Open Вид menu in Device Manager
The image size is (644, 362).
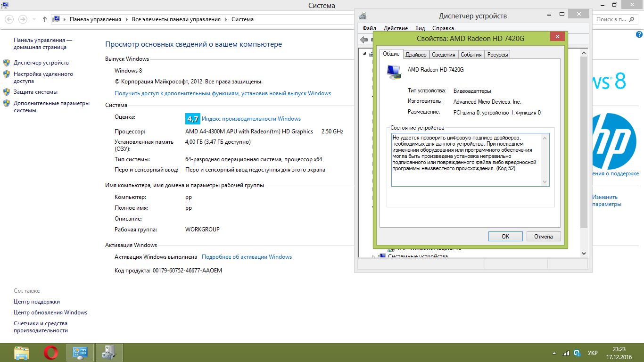click(420, 28)
